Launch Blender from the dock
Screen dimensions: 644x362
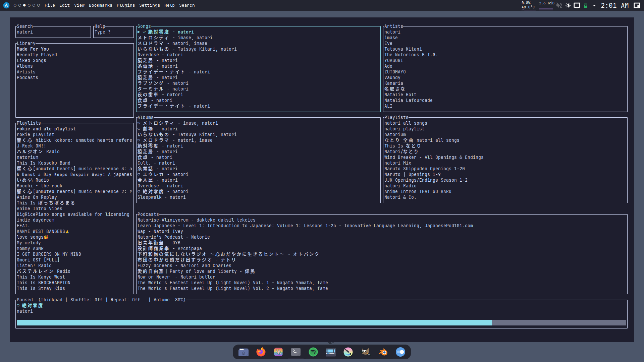pyautogui.click(x=383, y=352)
